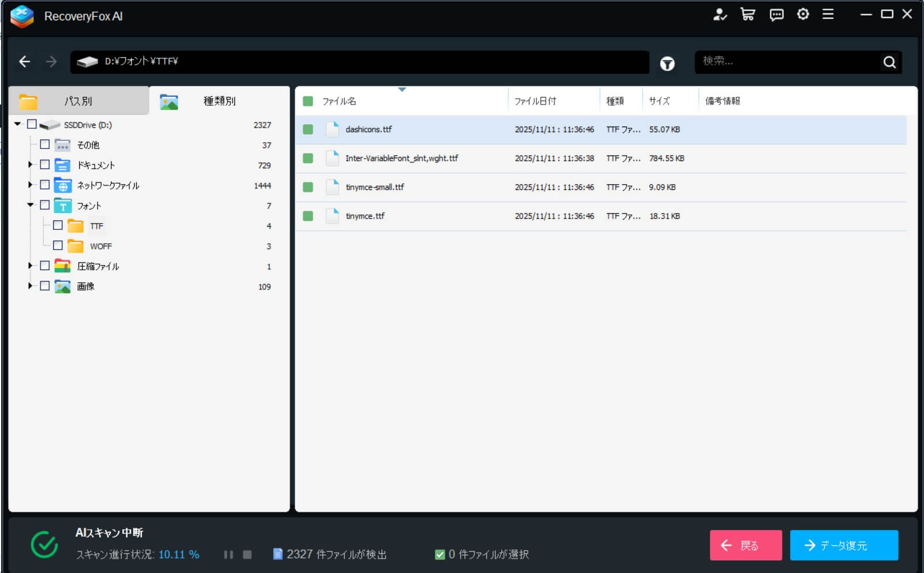Toggle the select-all checkbox beside ファイル名
The image size is (924, 573).
[308, 101]
